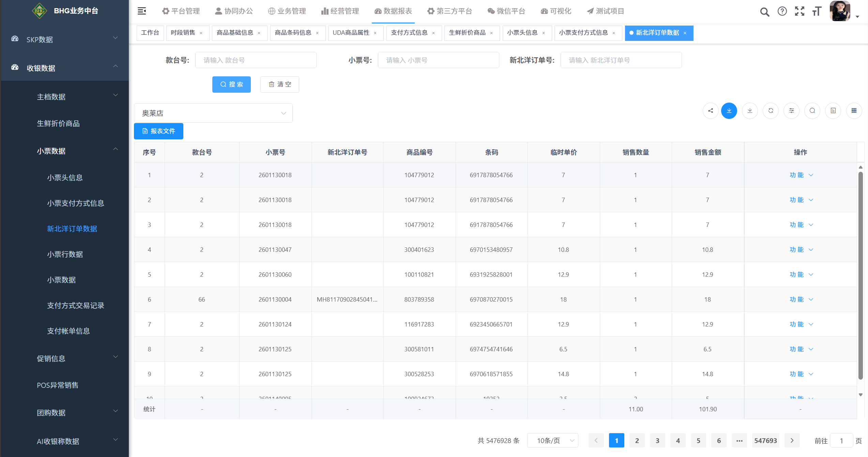Click the share icon in table toolbar

[711, 111]
